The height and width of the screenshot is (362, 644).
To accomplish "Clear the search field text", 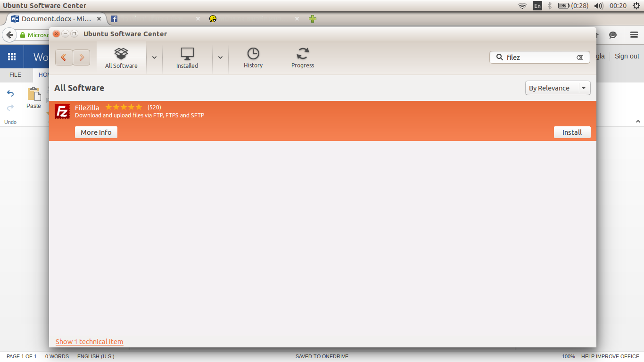I will (580, 58).
